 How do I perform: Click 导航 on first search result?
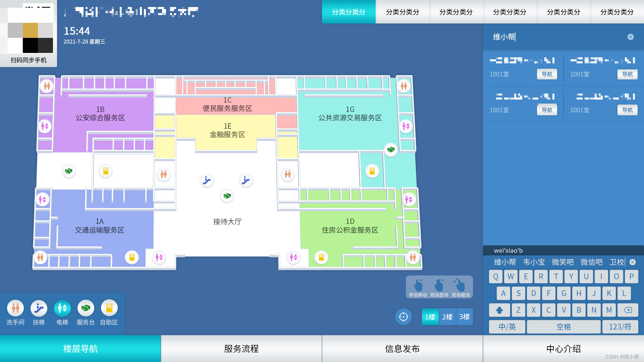pyautogui.click(x=547, y=74)
